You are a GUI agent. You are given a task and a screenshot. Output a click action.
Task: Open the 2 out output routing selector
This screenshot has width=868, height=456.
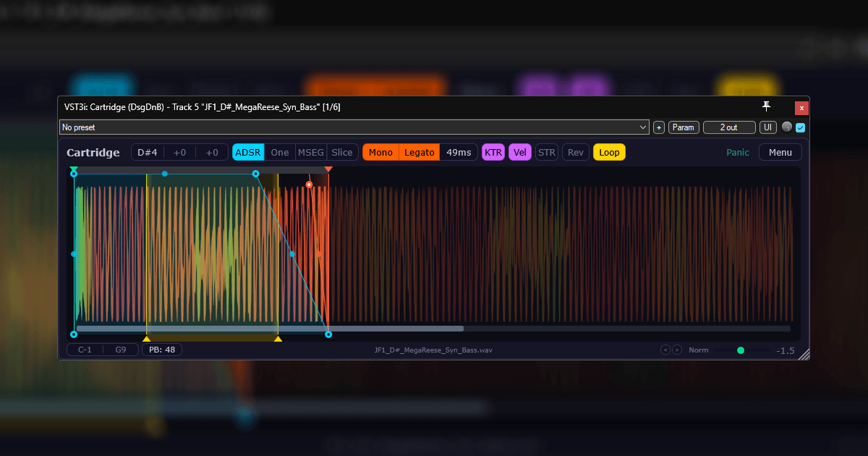coord(729,127)
